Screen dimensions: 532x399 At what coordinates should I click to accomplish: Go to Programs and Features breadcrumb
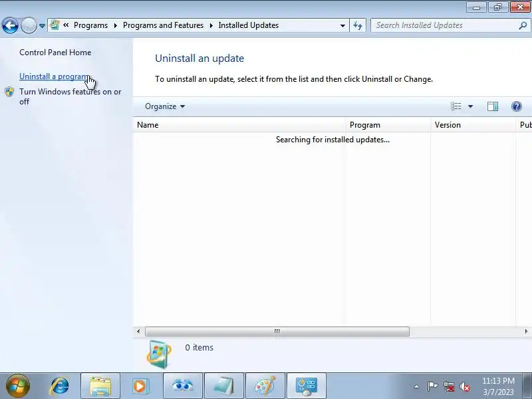pos(163,25)
